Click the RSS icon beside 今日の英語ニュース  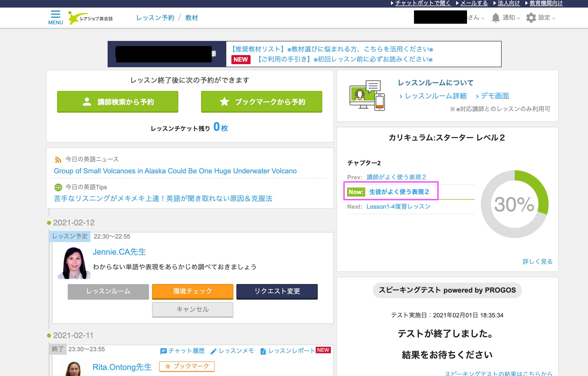point(59,159)
